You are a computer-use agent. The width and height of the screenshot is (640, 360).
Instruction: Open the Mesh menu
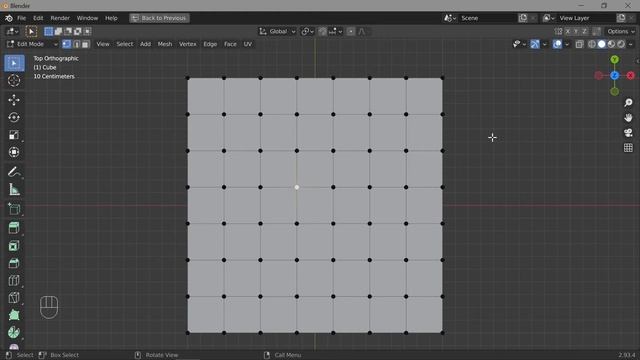(x=165, y=44)
